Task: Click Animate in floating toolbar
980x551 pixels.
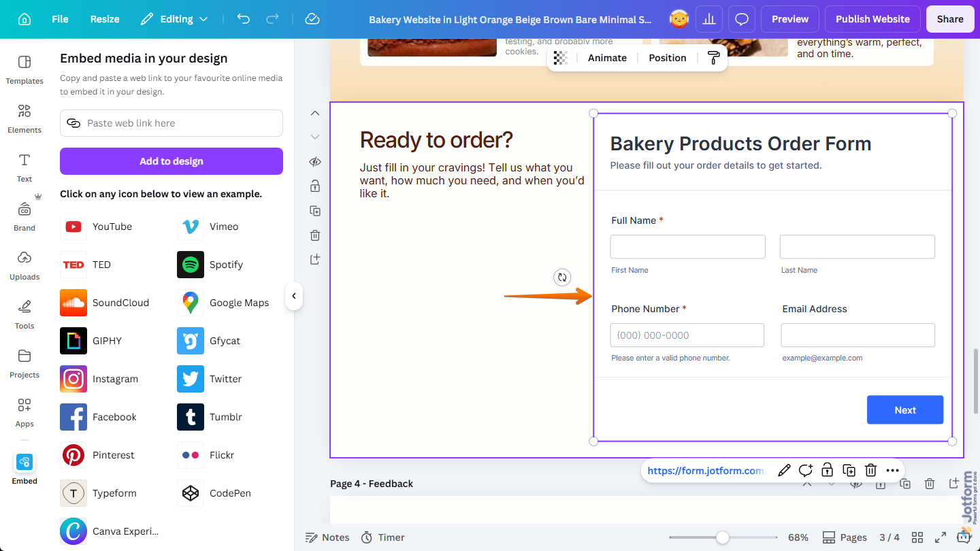Action: 607,58
